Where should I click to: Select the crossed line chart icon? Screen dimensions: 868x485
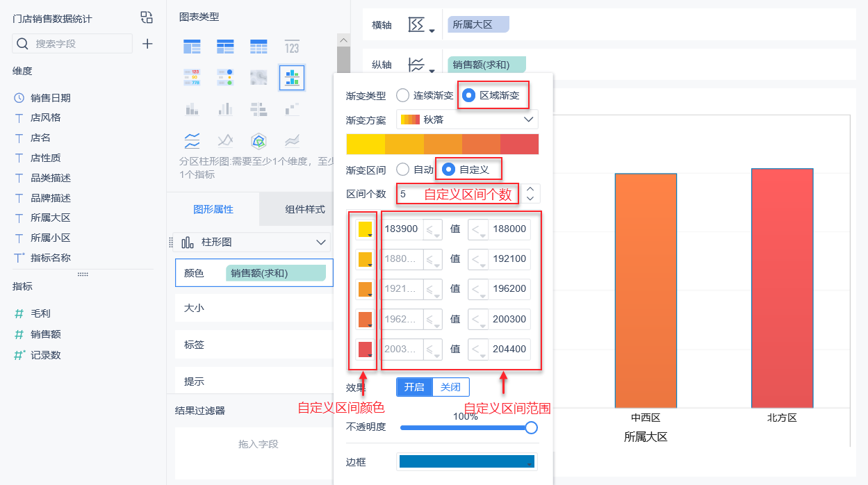pyautogui.click(x=225, y=141)
